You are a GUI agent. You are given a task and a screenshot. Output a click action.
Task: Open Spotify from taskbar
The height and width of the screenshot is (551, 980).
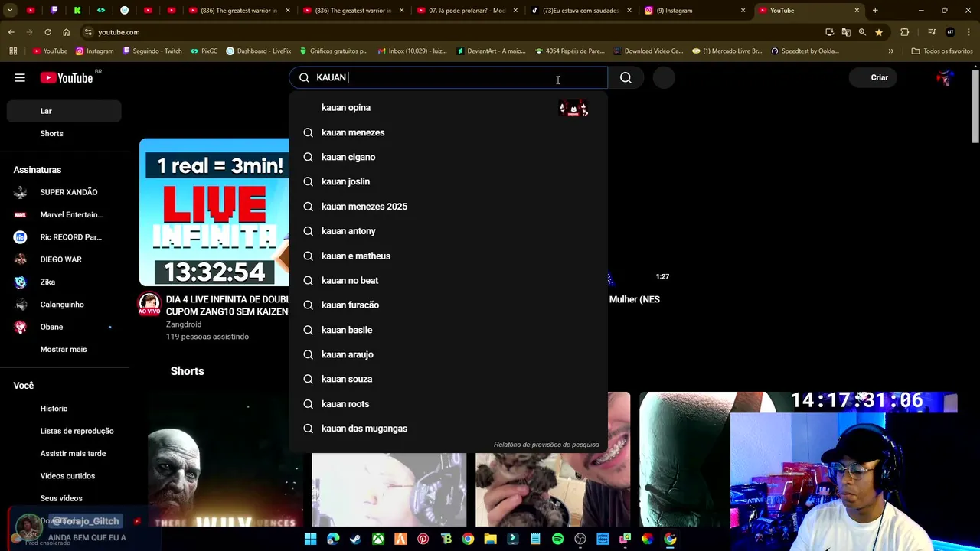click(x=557, y=540)
